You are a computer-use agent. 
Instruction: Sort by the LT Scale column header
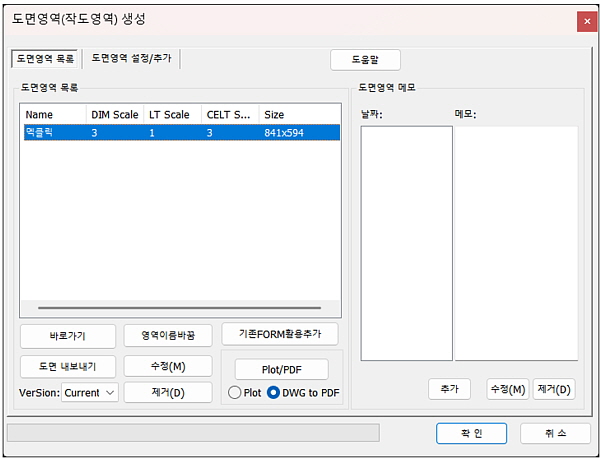click(x=173, y=115)
